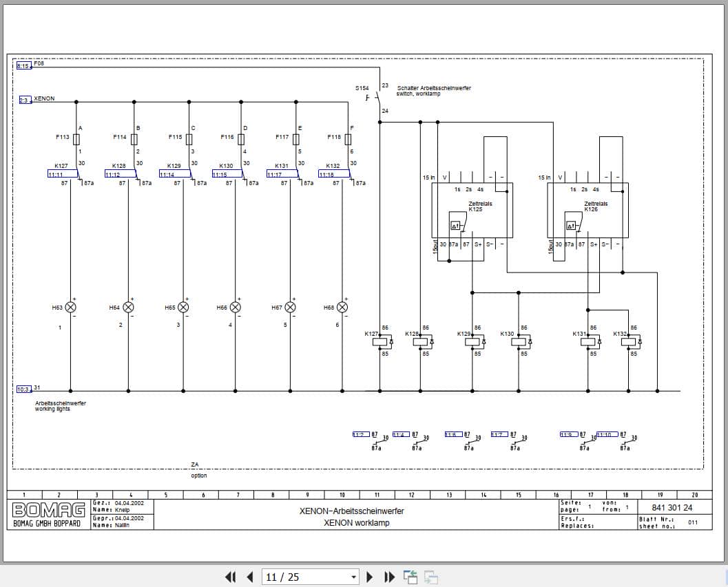Select the "XENON worklamp" title text
The height and width of the screenshot is (587, 728).
pos(357,523)
